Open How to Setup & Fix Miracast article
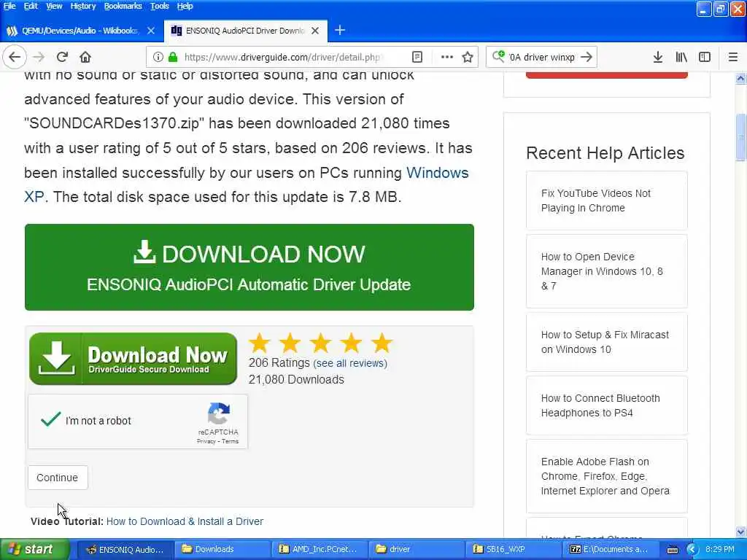This screenshot has height=560, width=747. (606, 342)
